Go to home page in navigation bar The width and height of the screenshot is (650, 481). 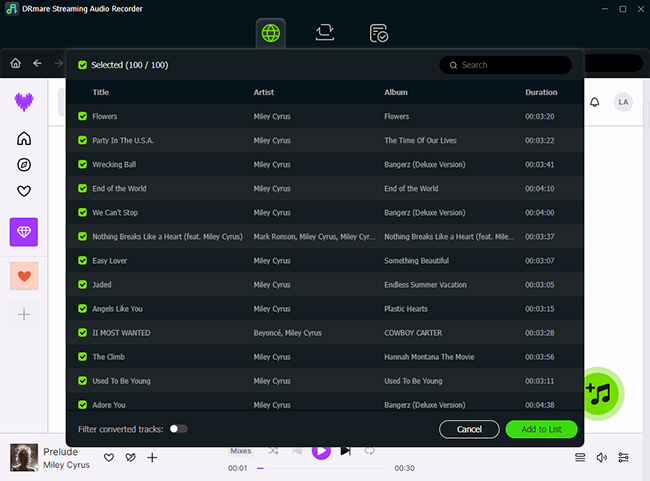(x=16, y=63)
